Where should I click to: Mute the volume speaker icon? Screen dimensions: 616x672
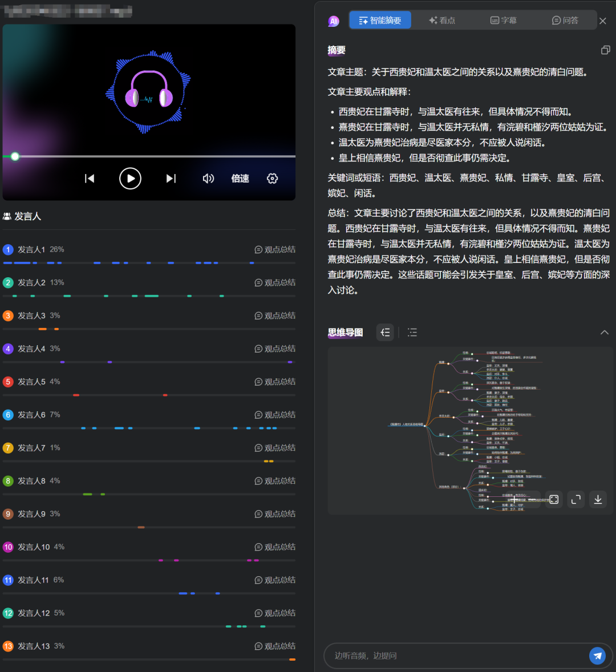208,179
